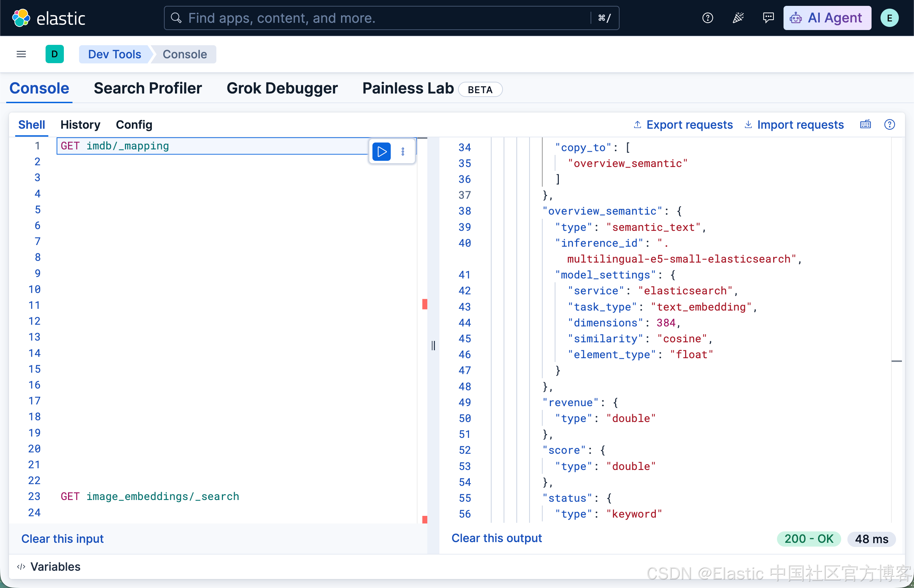Select the Config sub-tab
914x588 pixels.
point(134,125)
